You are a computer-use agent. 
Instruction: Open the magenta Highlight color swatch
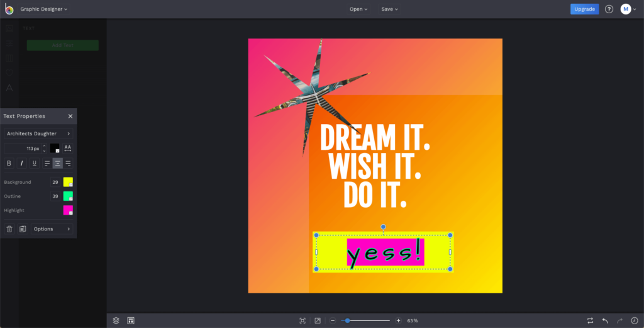[x=68, y=210]
